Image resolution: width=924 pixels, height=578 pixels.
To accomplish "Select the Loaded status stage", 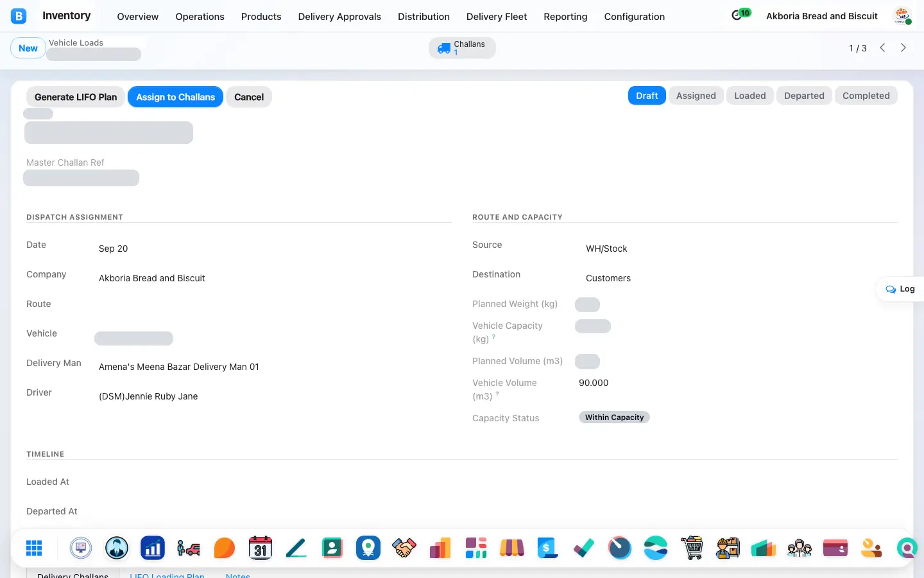I will [749, 96].
